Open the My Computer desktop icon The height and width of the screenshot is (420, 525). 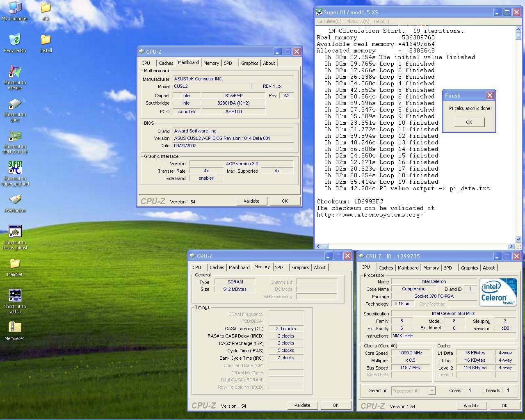[x=15, y=7]
